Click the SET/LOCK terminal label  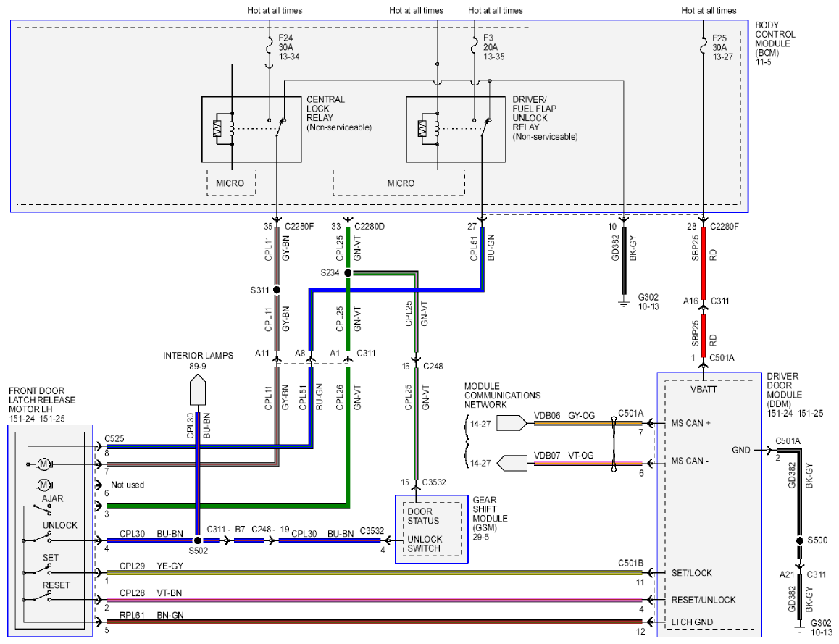[x=691, y=573]
